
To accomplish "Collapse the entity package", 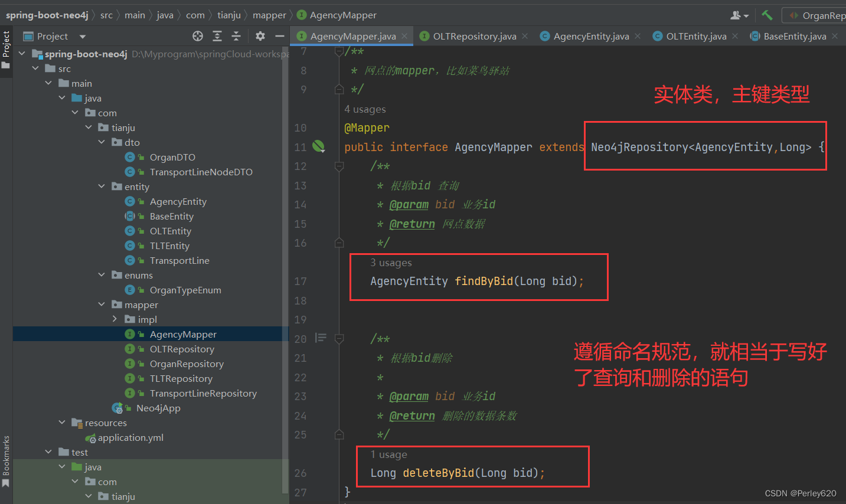I will (102, 186).
